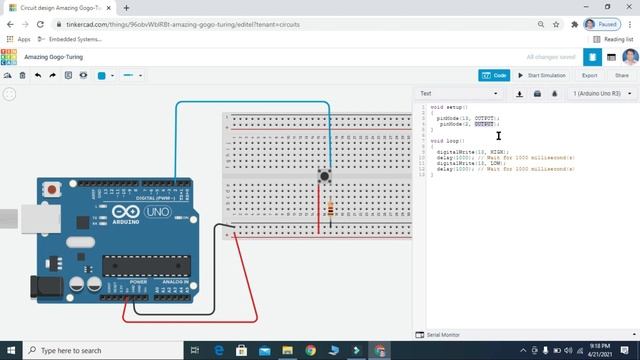Image resolution: width=640 pixels, height=360 pixels.
Task: Click the zoom to fit button
Action: tap(9, 94)
